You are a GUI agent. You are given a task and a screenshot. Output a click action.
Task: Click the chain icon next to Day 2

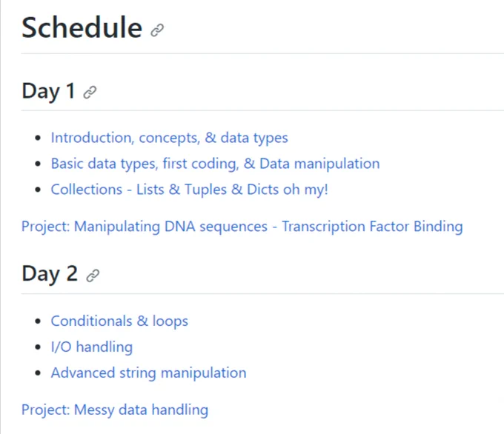tap(93, 276)
